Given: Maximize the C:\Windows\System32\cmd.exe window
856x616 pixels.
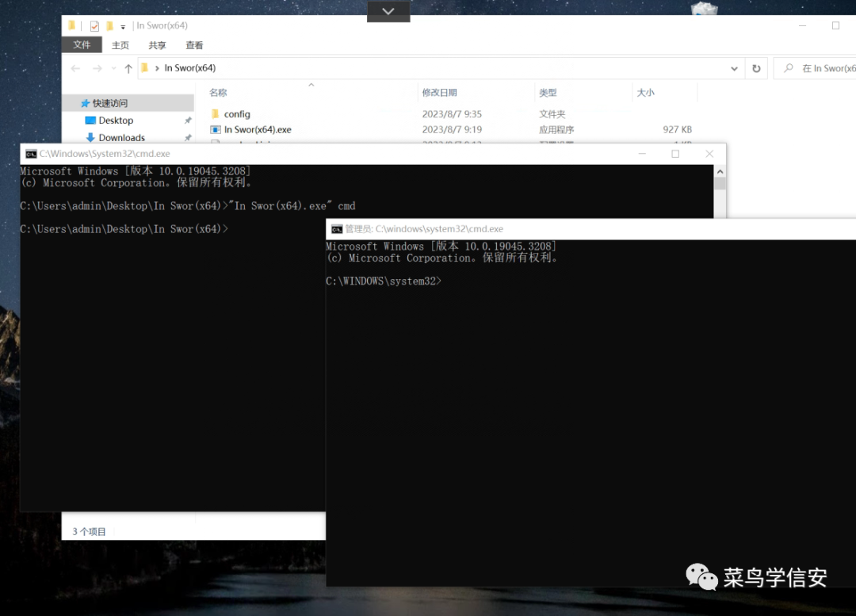Looking at the screenshot, I should [x=675, y=154].
